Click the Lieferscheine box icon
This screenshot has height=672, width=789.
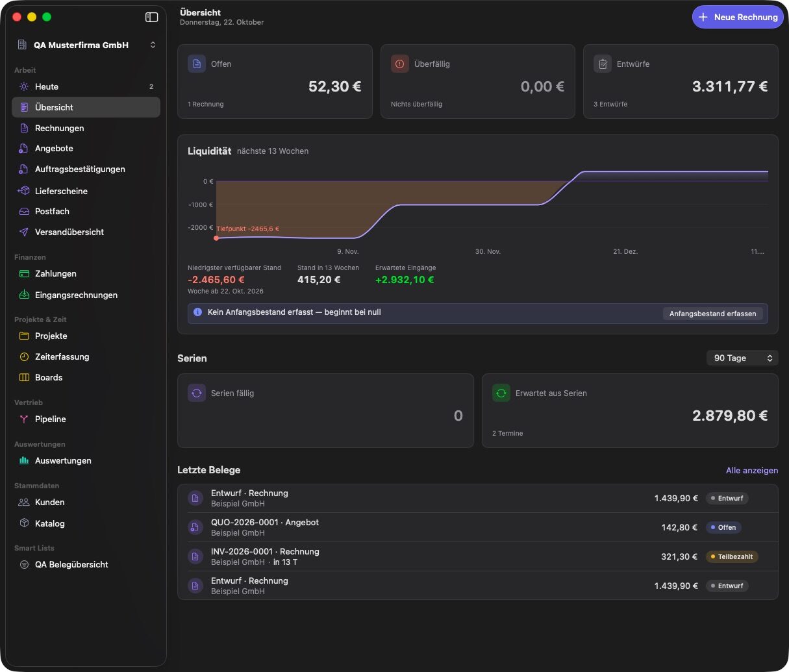(24, 191)
